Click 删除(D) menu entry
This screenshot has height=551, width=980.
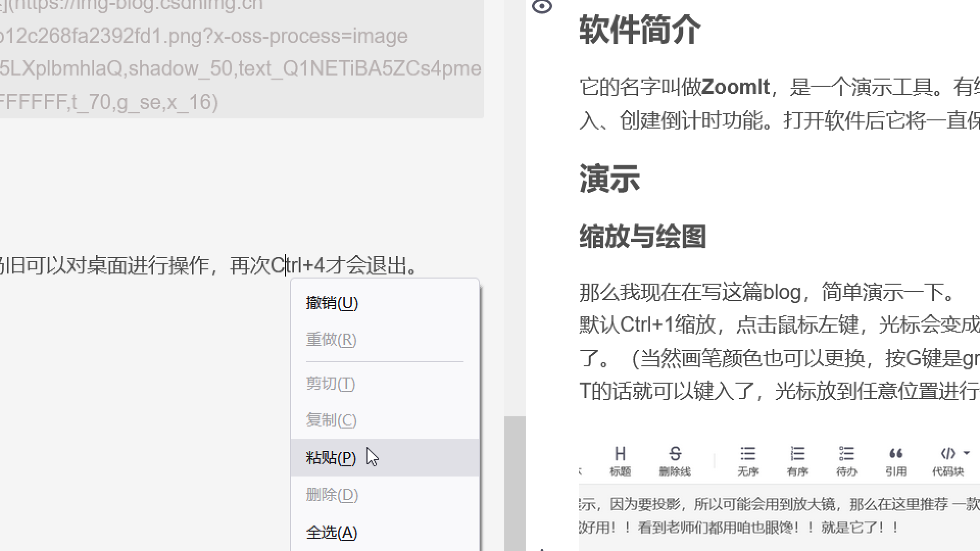click(332, 495)
